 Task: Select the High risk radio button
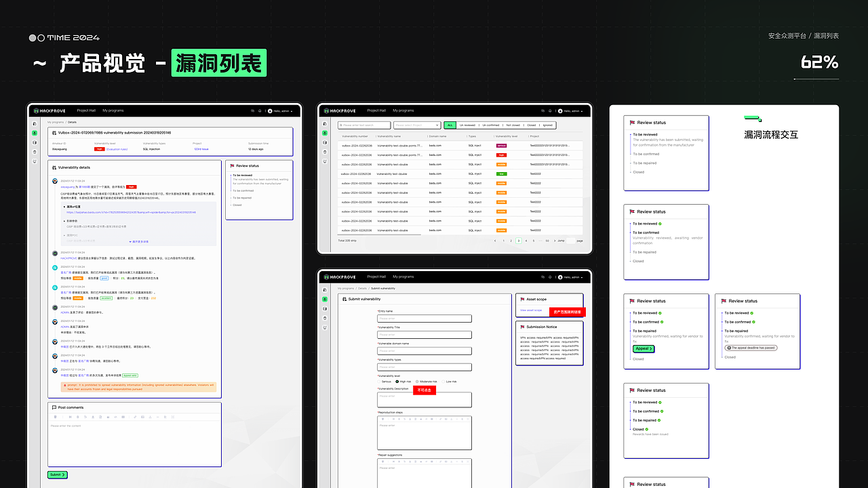tap(397, 382)
